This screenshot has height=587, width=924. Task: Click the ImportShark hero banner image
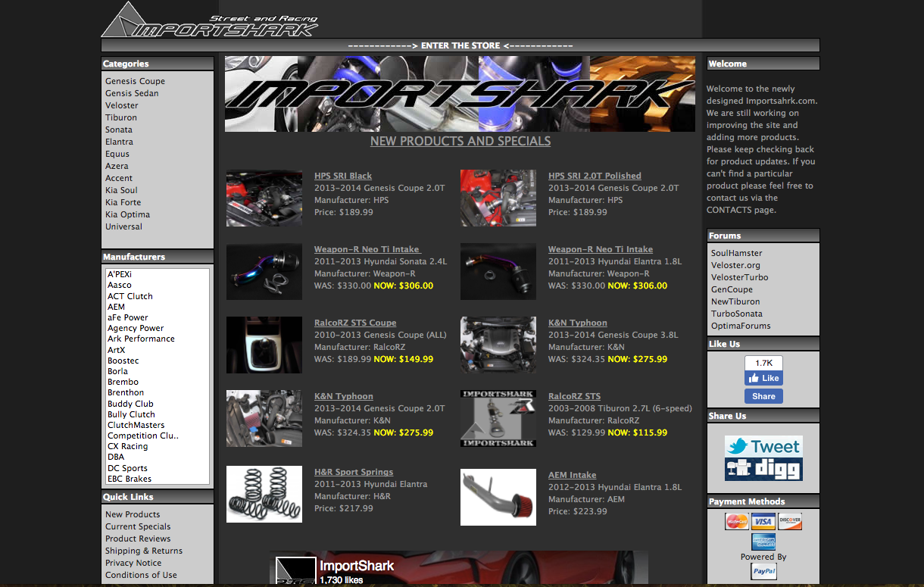(x=460, y=94)
